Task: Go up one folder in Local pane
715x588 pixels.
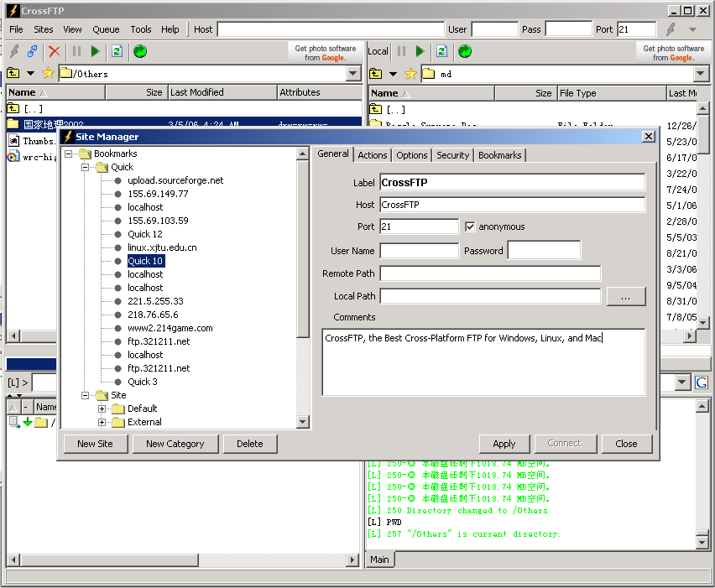Action: tap(375, 73)
